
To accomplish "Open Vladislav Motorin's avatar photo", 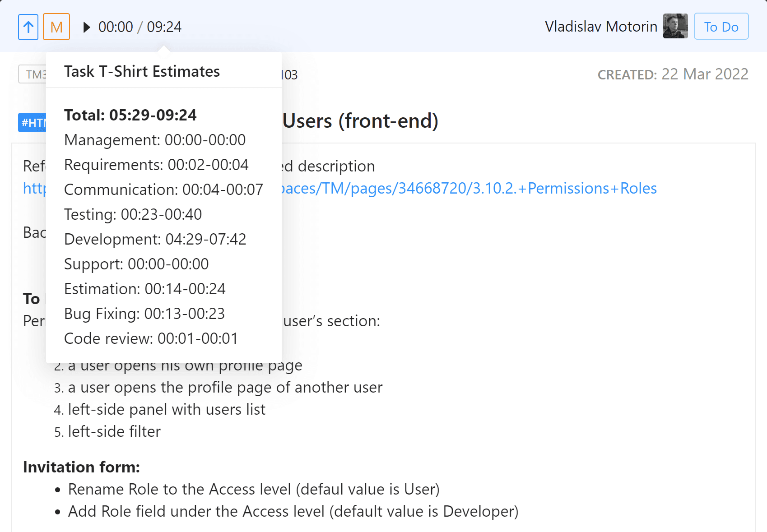I will click(x=675, y=26).
